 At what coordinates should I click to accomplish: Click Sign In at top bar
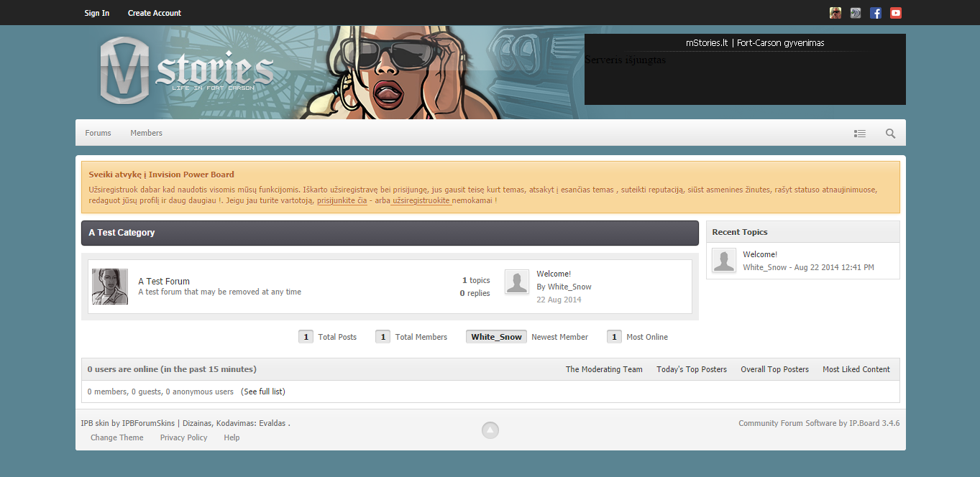(x=97, y=13)
